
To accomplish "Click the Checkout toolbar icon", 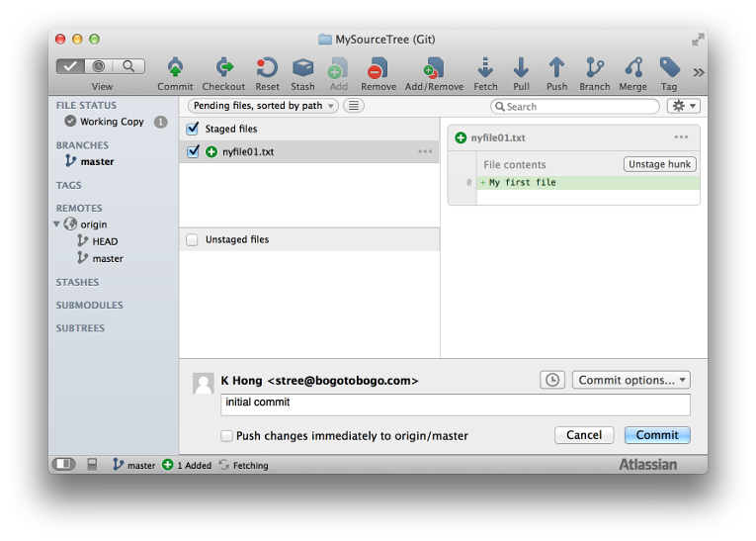I will coord(223,67).
